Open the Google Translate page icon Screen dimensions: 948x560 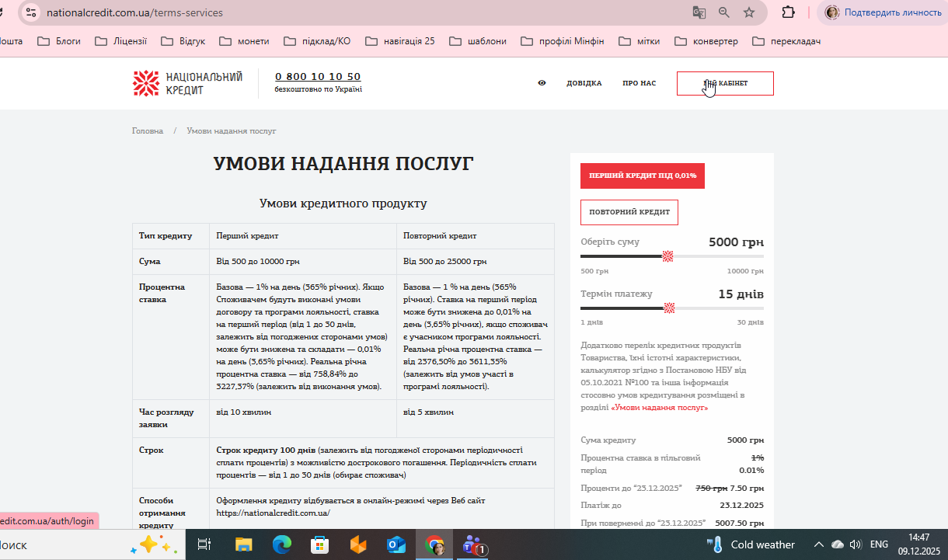point(699,12)
